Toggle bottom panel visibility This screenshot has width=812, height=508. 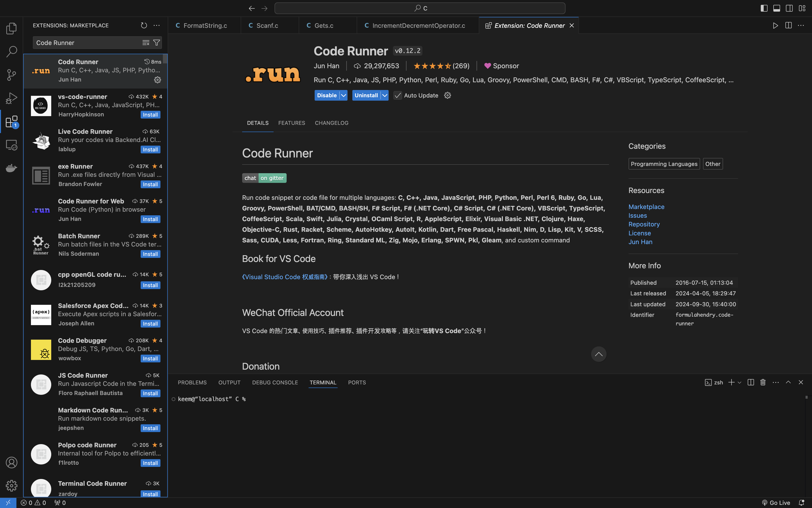coord(777,8)
